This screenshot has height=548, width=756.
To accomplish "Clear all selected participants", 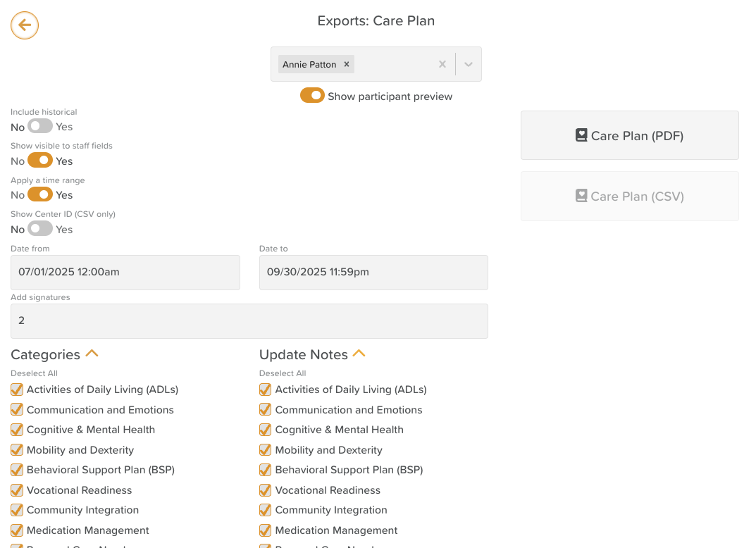I will pos(442,64).
